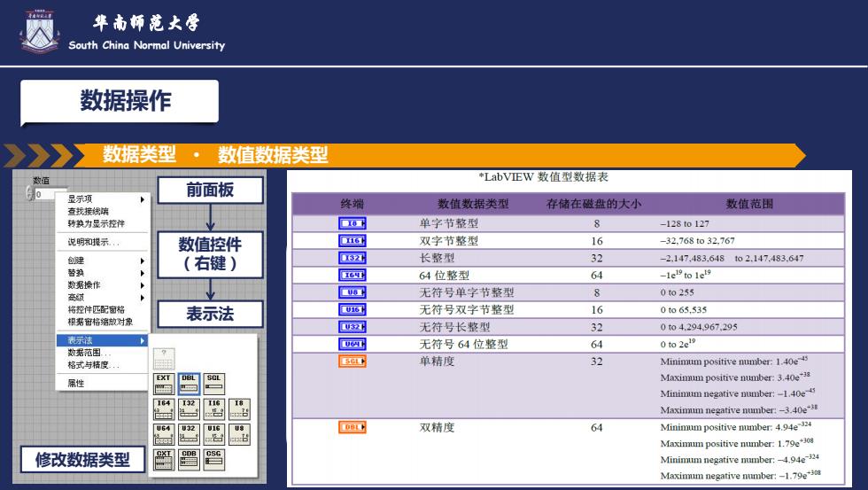Select 将控件匹配窗格 menu entry

(x=103, y=309)
